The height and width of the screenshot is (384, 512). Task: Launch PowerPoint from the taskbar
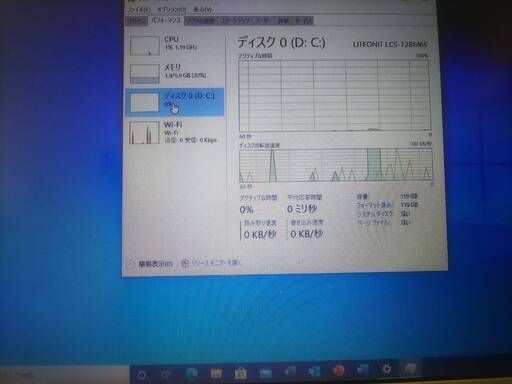[338, 371]
